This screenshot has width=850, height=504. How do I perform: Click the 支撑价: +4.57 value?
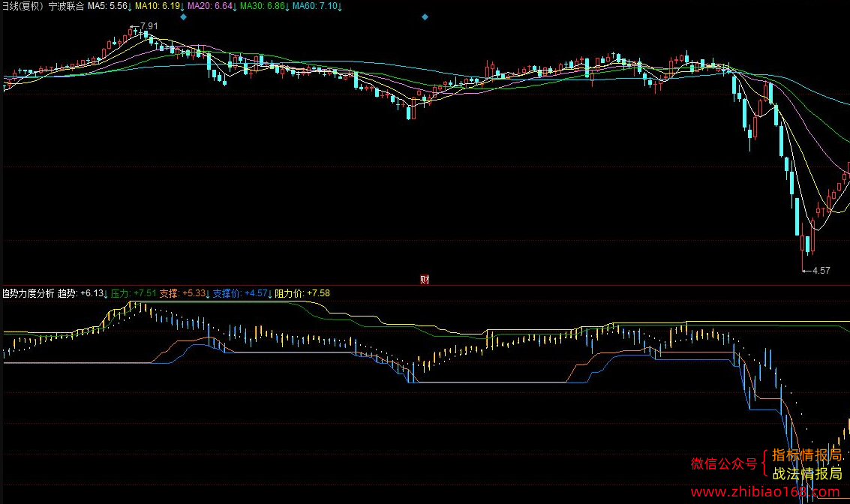242,294
